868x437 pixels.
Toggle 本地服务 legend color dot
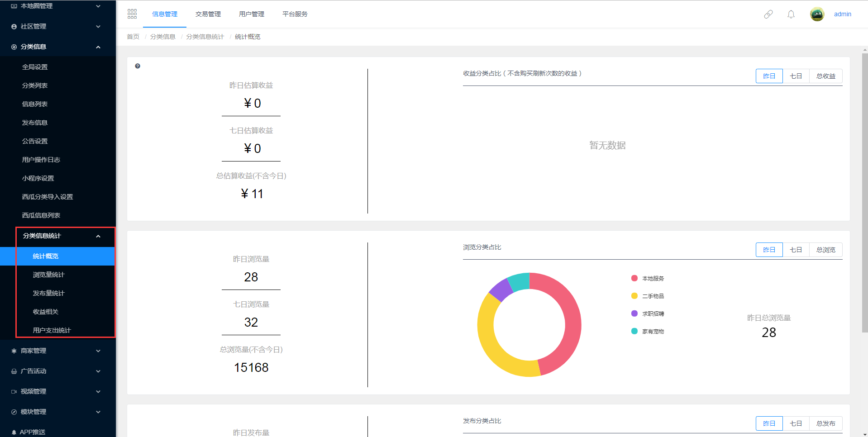click(634, 278)
